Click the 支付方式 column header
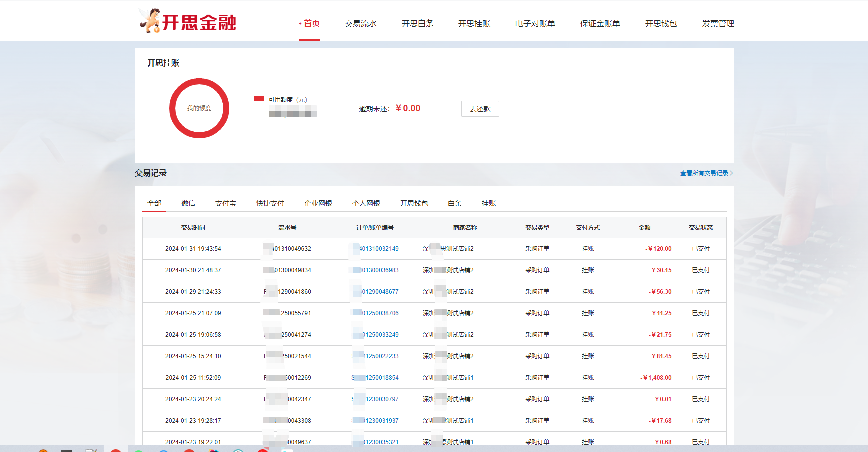 tap(588, 228)
